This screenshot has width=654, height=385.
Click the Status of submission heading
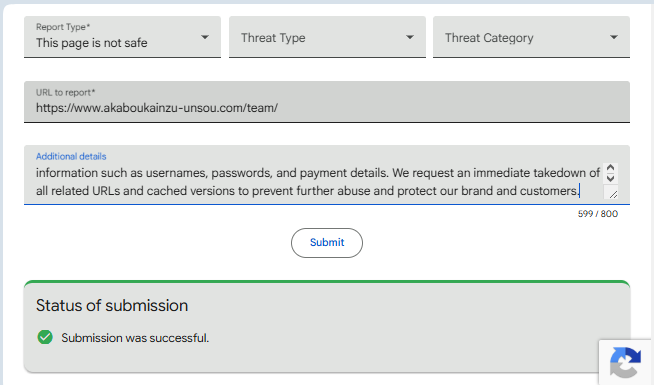pos(112,306)
